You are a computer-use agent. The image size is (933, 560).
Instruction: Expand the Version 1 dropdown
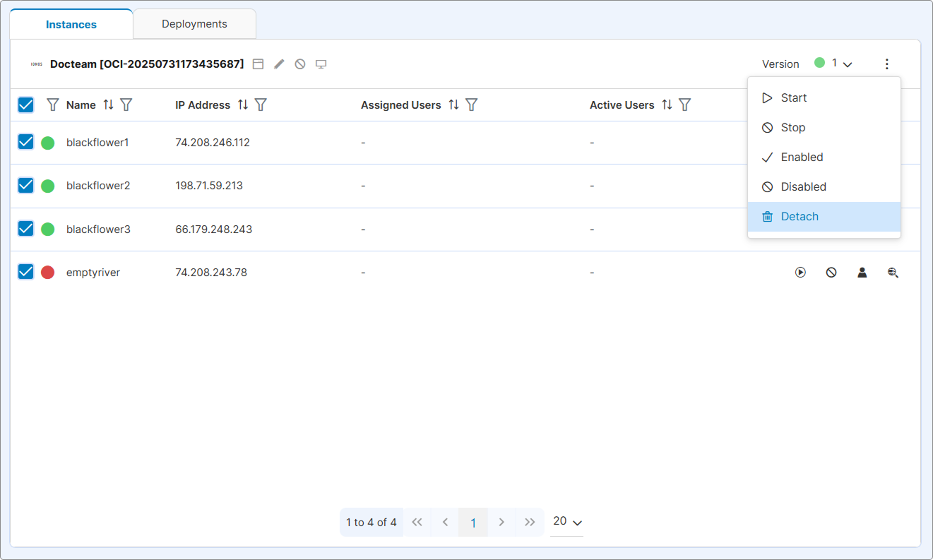click(x=833, y=64)
